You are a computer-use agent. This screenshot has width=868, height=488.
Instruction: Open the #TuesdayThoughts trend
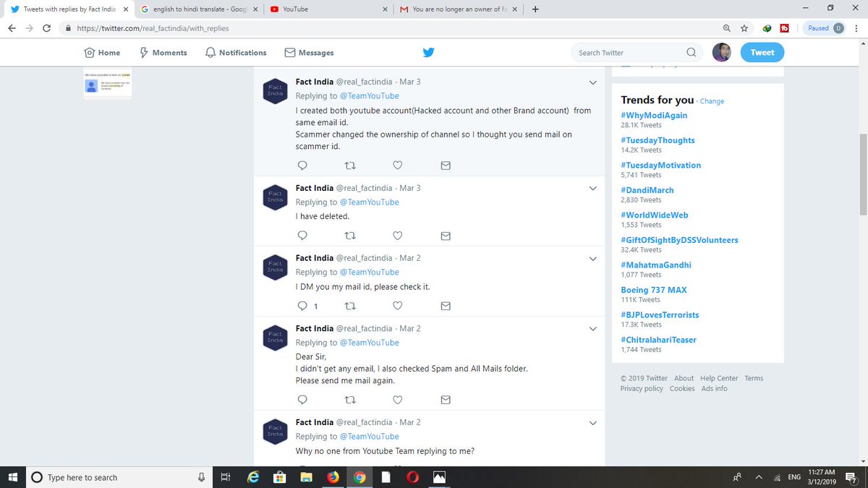pyautogui.click(x=658, y=140)
